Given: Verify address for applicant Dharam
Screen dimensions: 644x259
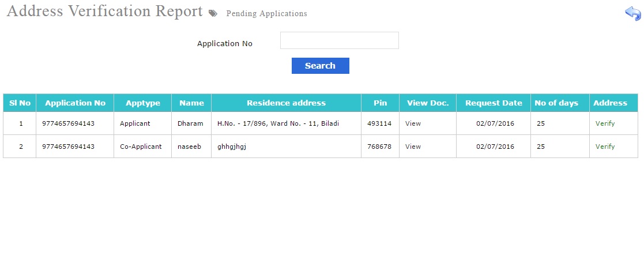Looking at the screenshot, I should tap(605, 123).
